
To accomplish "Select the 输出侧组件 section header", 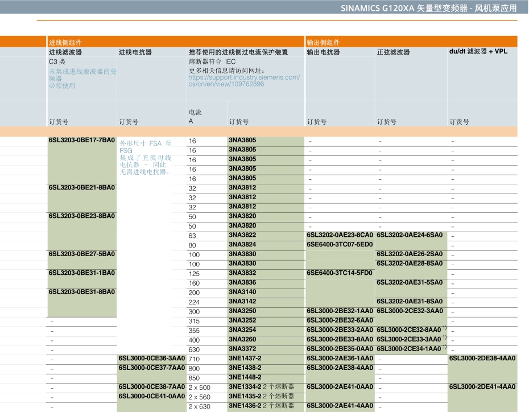I will tap(323, 42).
